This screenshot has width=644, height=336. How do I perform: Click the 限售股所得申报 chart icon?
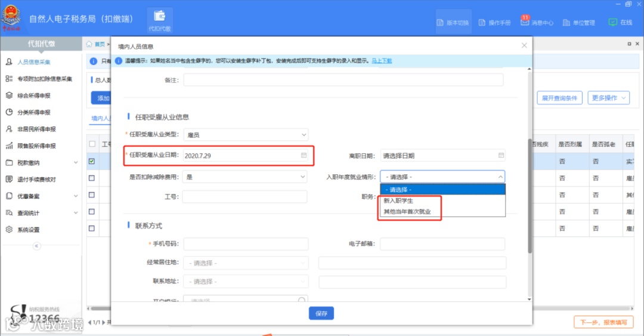(9, 146)
